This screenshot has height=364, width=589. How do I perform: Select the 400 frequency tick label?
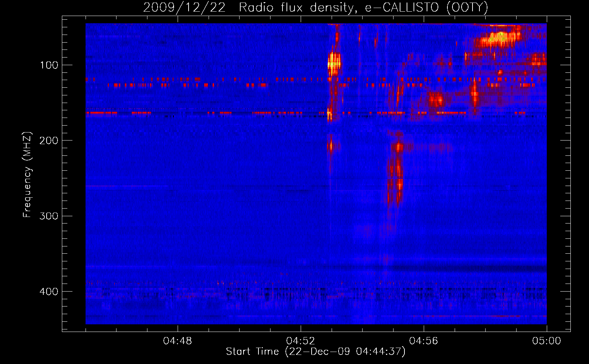click(x=49, y=292)
